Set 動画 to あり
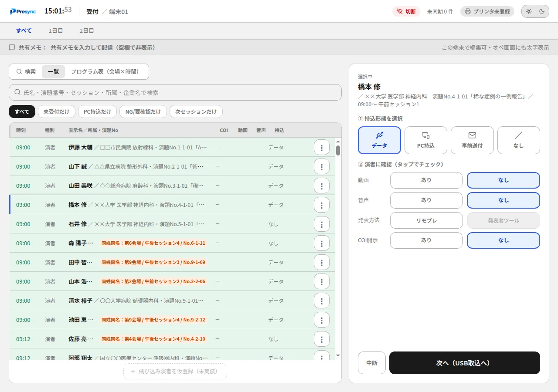The height and width of the screenshot is (392, 558). [426, 180]
